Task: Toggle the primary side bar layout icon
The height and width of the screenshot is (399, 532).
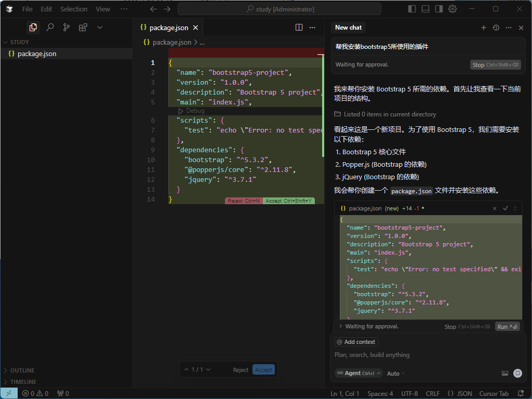Action: coord(412,9)
